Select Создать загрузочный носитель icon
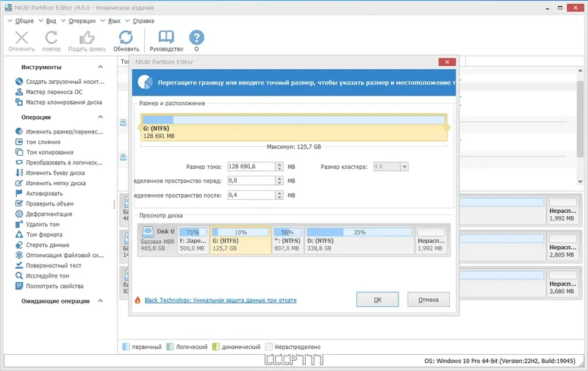The width and height of the screenshot is (588, 371). tap(19, 82)
